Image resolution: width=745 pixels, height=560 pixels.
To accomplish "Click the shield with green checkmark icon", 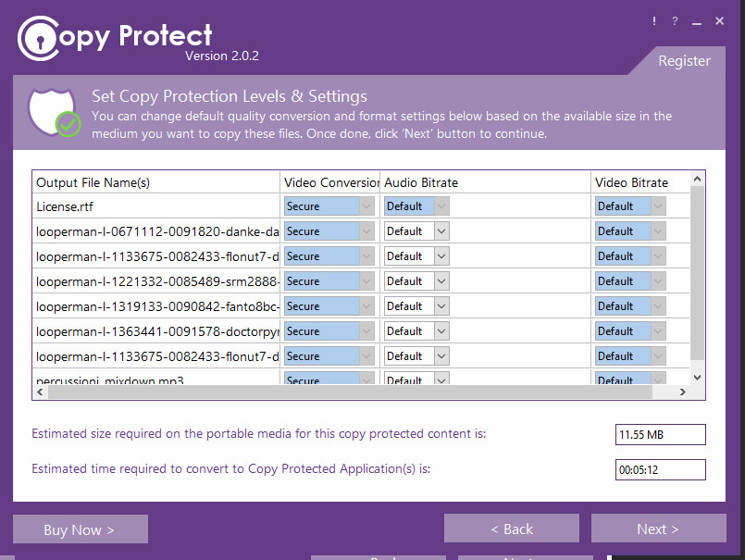I will tap(54, 112).
